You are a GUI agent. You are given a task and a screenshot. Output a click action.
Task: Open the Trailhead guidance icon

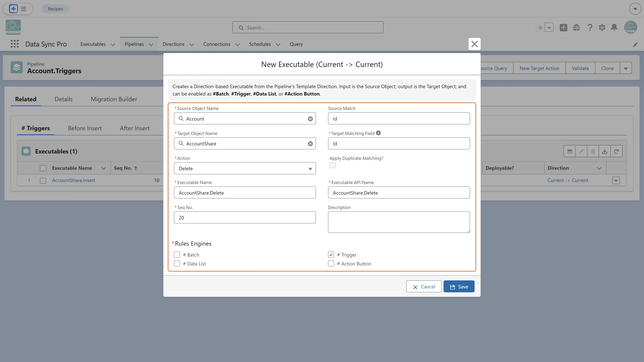pyautogui.click(x=577, y=28)
